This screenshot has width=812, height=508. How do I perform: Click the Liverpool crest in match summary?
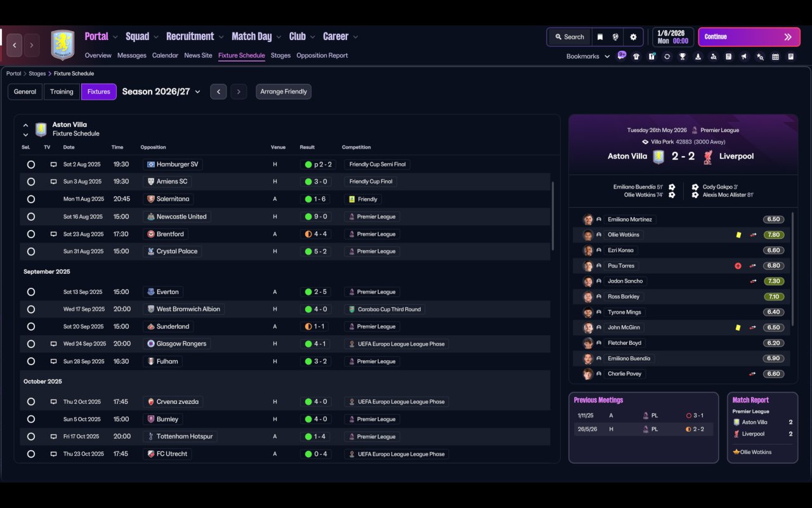coord(708,157)
